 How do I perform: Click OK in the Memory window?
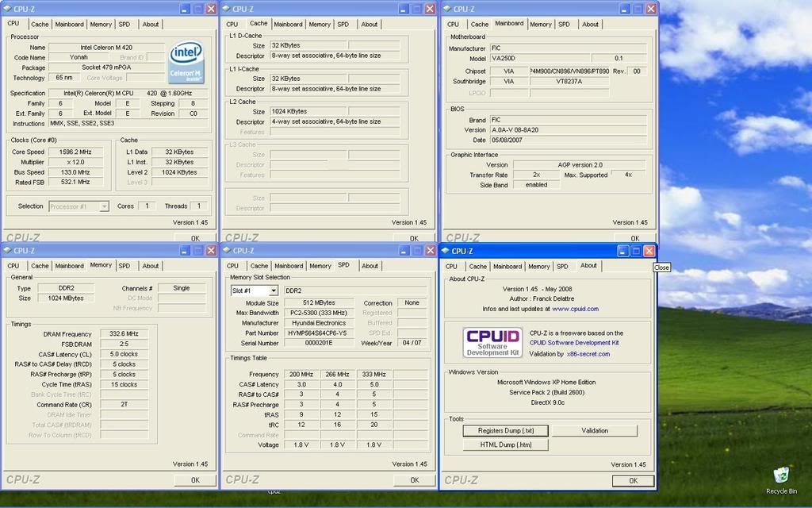(x=195, y=480)
